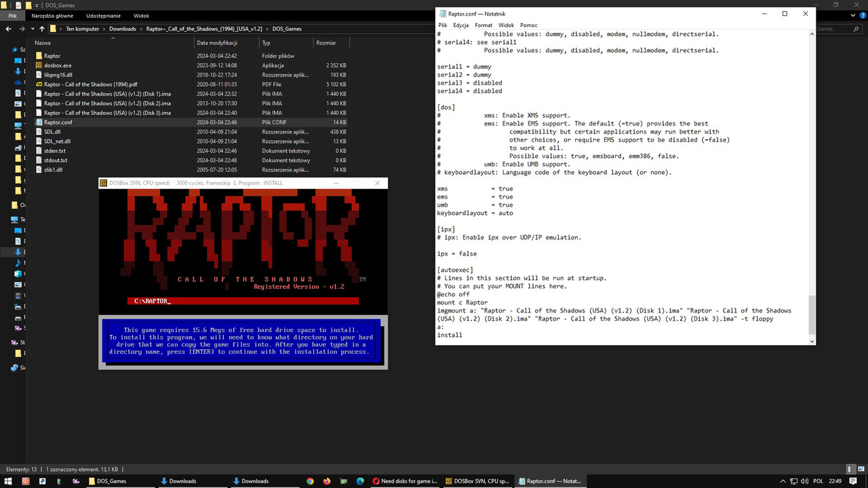Place cursor on the 'install' line in Notatnik
868x488 pixels.
pos(450,335)
